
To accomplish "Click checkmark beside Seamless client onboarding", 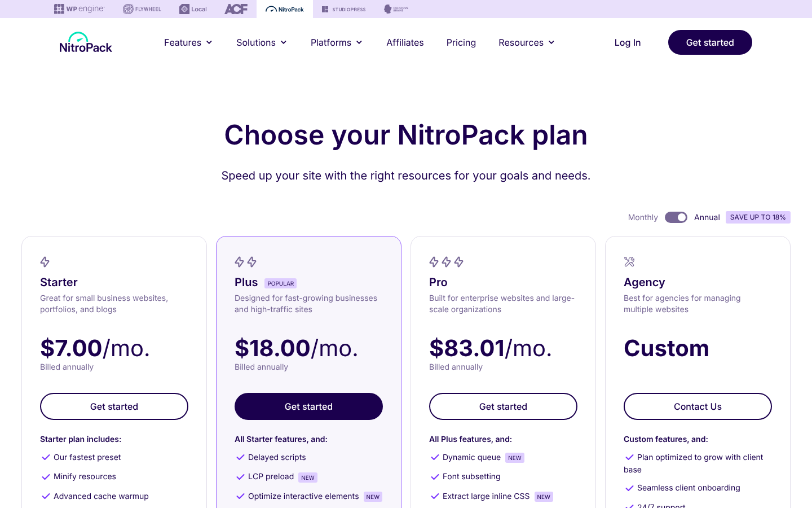I will point(630,488).
